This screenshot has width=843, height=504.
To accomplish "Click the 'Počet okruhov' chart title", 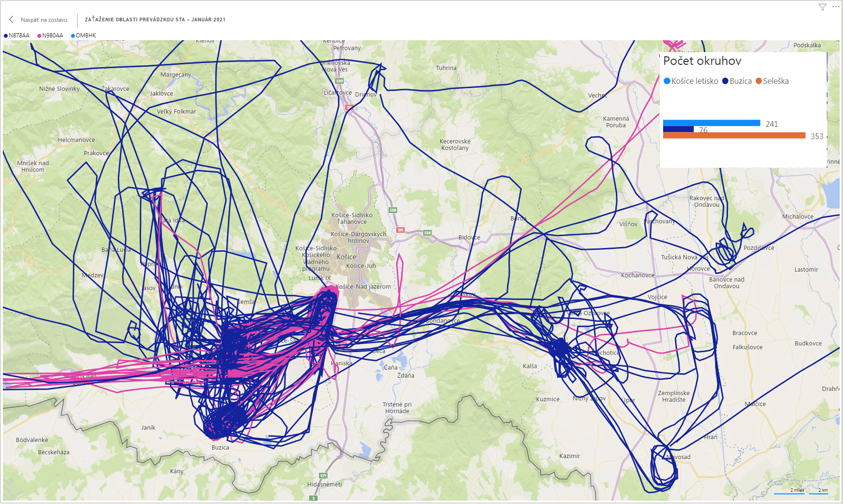I will [702, 61].
